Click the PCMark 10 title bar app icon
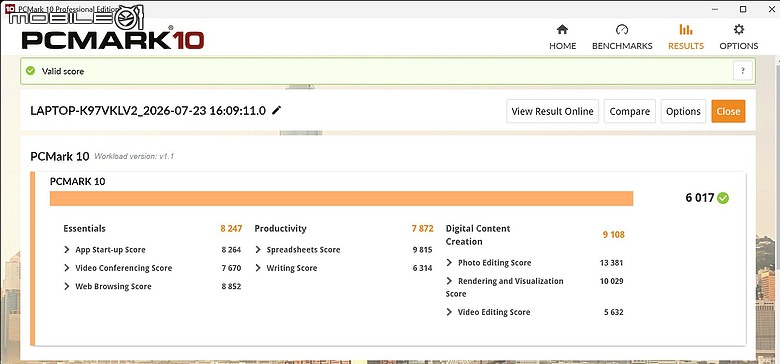Screen dimensions: 780x364 pos(9,8)
